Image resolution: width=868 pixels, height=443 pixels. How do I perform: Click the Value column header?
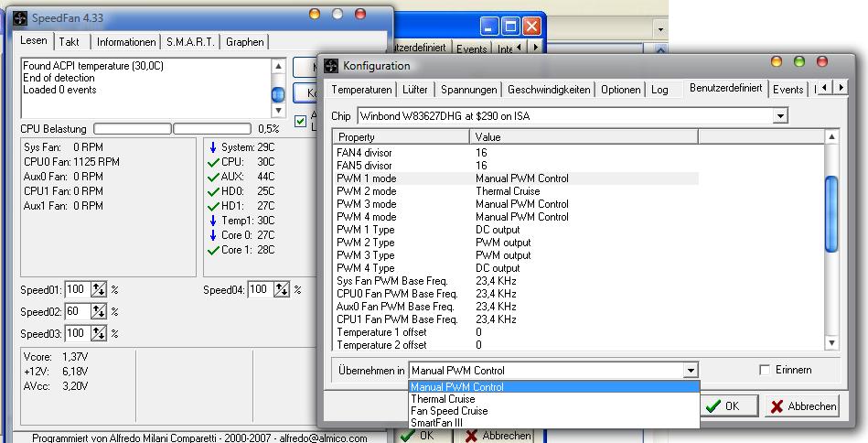point(584,136)
